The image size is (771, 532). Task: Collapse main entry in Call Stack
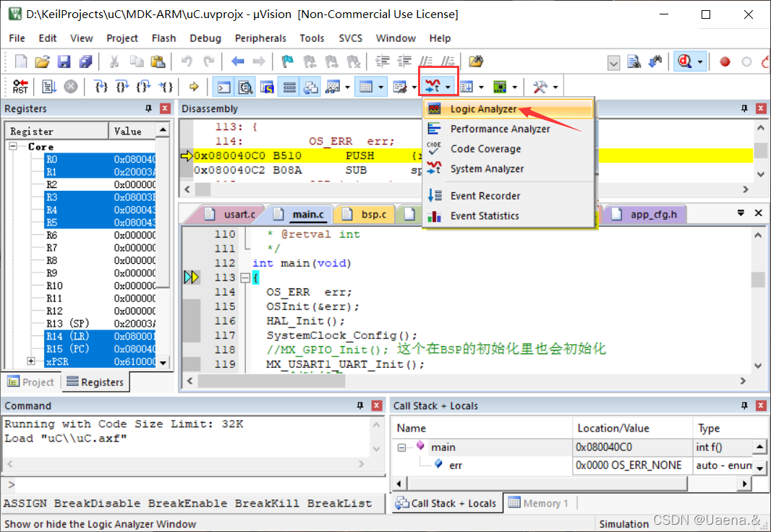[x=401, y=447]
